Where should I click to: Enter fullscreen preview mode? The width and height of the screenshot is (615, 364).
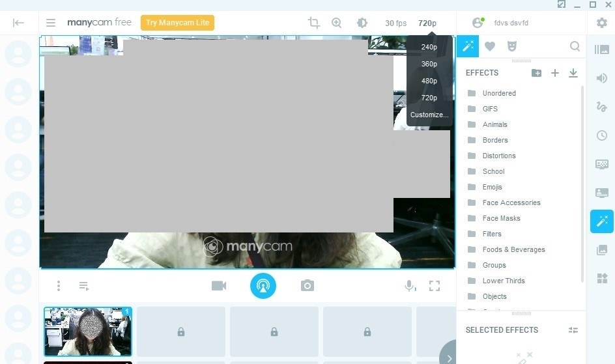434,286
